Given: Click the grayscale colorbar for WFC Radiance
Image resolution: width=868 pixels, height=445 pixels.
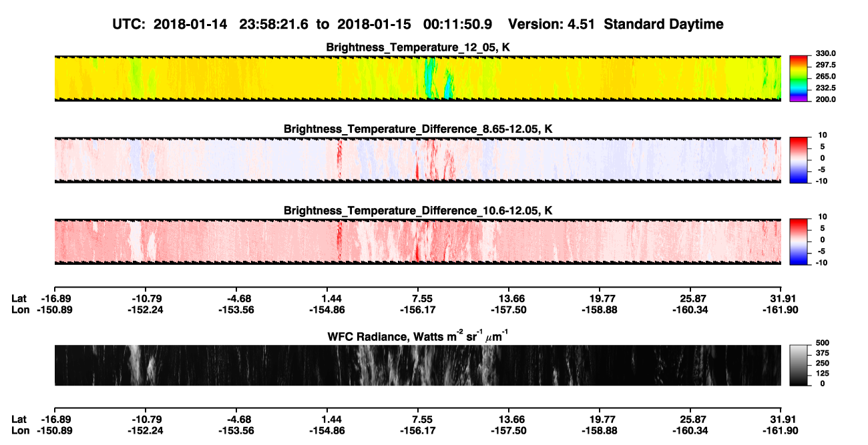Looking at the screenshot, I should coord(798,365).
